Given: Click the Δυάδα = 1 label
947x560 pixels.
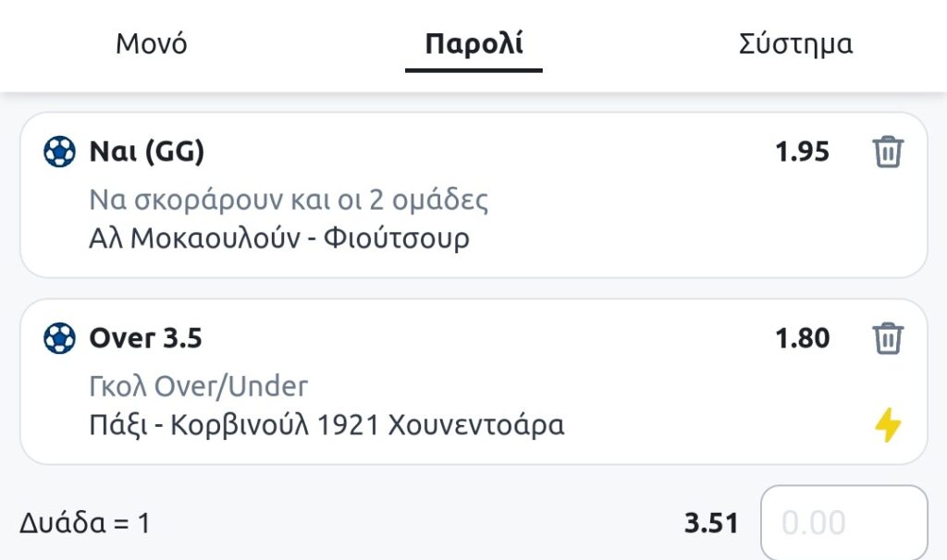Looking at the screenshot, I should (84, 523).
